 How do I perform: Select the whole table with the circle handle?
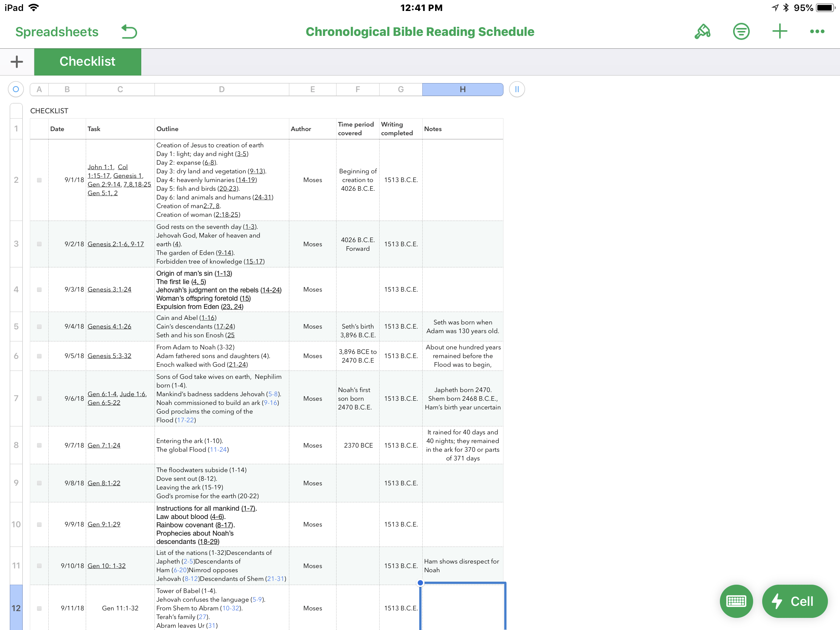pyautogui.click(x=16, y=89)
